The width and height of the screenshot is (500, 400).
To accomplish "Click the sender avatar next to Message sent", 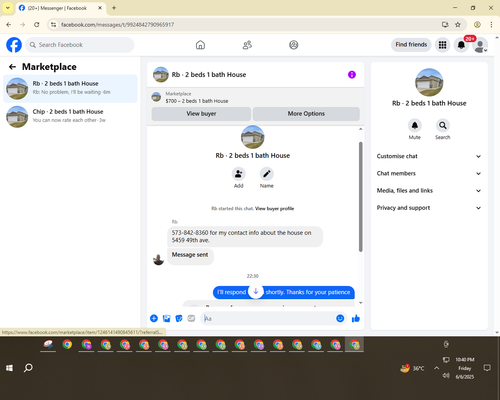I will click(158, 259).
